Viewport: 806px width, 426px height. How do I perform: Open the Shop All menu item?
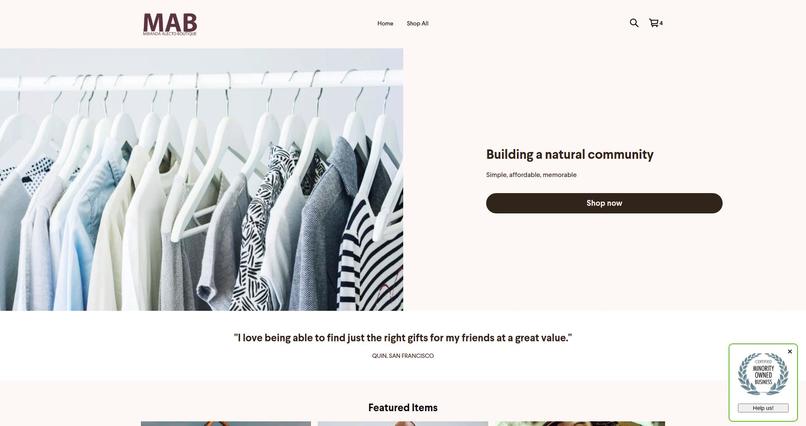tap(417, 23)
